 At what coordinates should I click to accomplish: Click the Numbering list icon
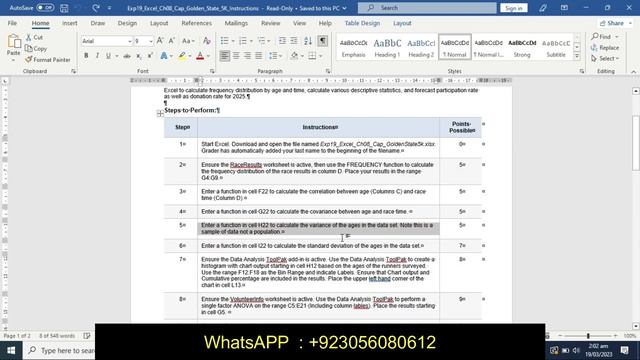point(243,41)
